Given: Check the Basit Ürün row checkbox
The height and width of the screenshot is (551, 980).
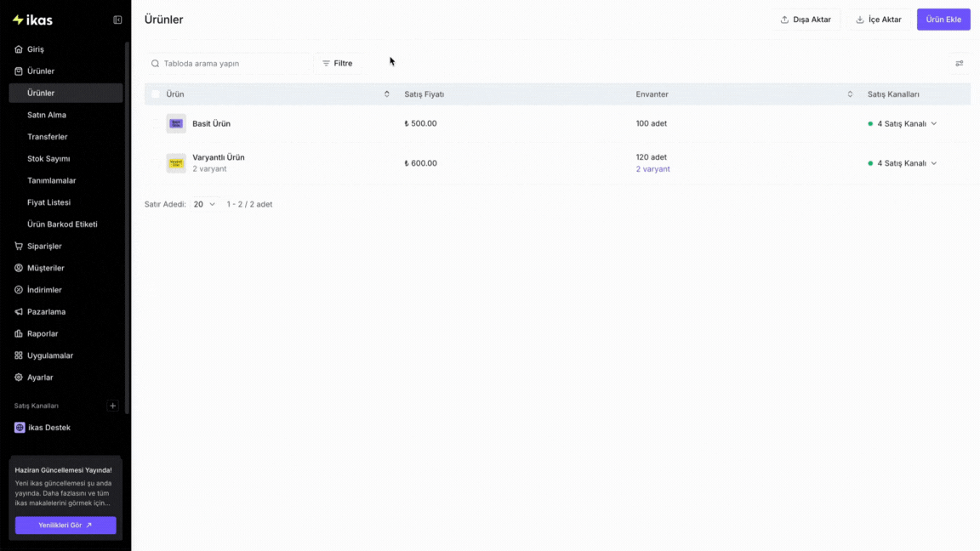Looking at the screenshot, I should click(x=156, y=123).
